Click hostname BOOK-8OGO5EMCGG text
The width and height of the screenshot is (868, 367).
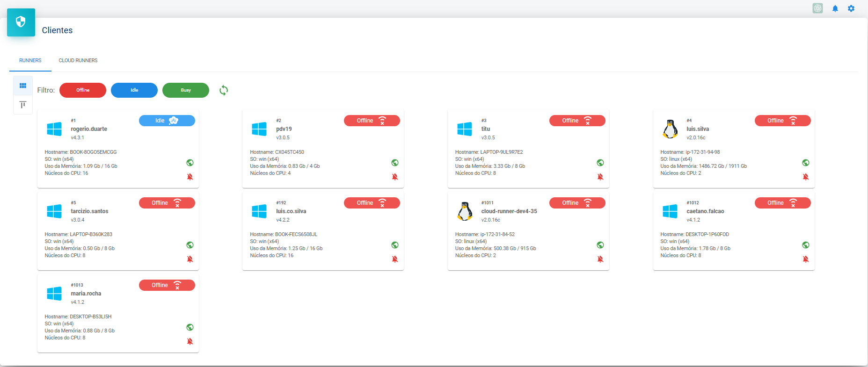point(93,152)
